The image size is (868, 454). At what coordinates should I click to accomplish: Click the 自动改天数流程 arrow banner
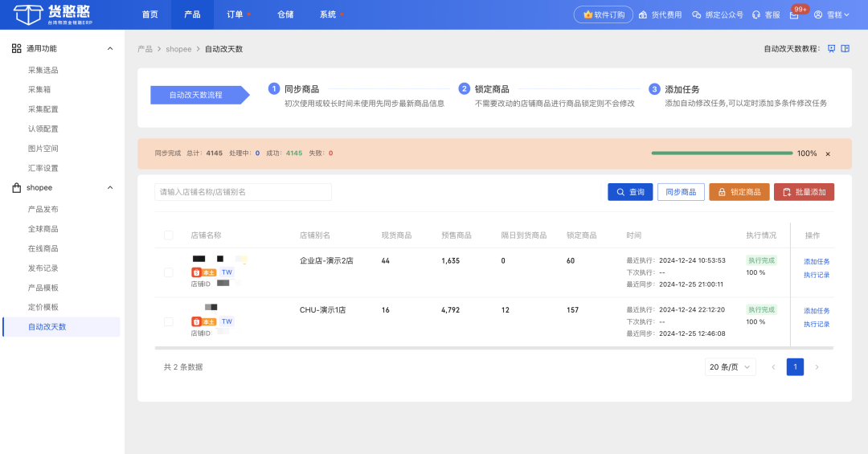point(200,96)
